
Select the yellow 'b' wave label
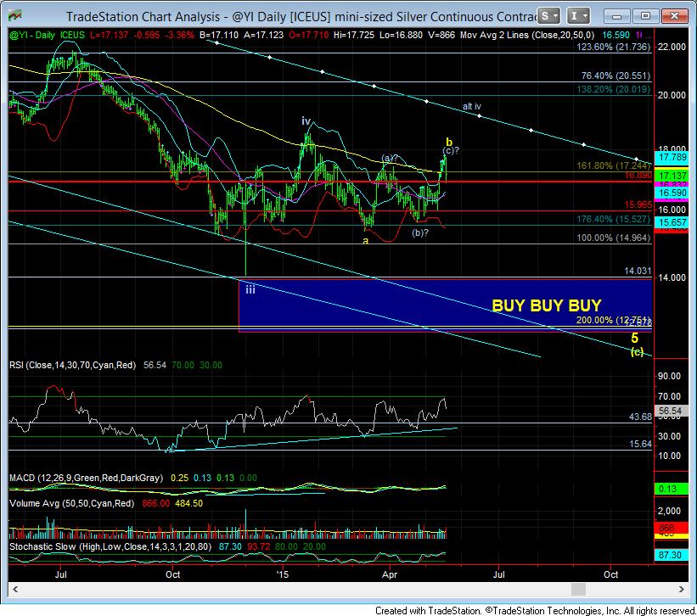click(x=447, y=140)
